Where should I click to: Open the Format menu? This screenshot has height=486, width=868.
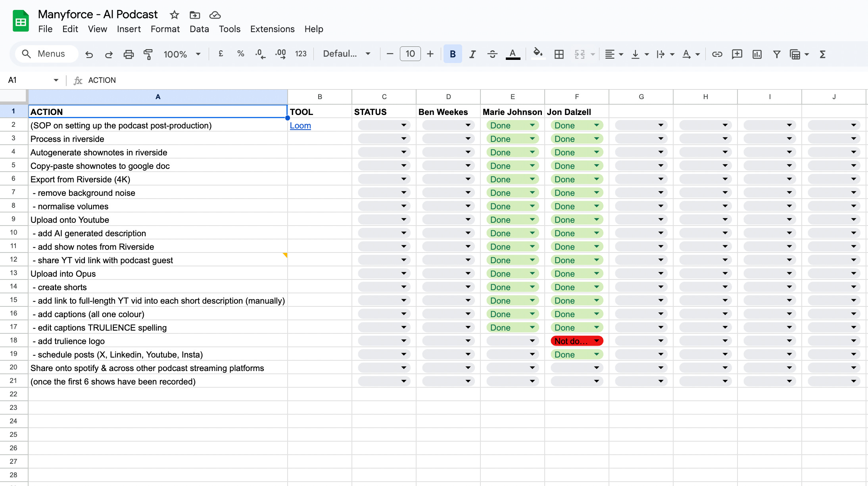pyautogui.click(x=165, y=29)
